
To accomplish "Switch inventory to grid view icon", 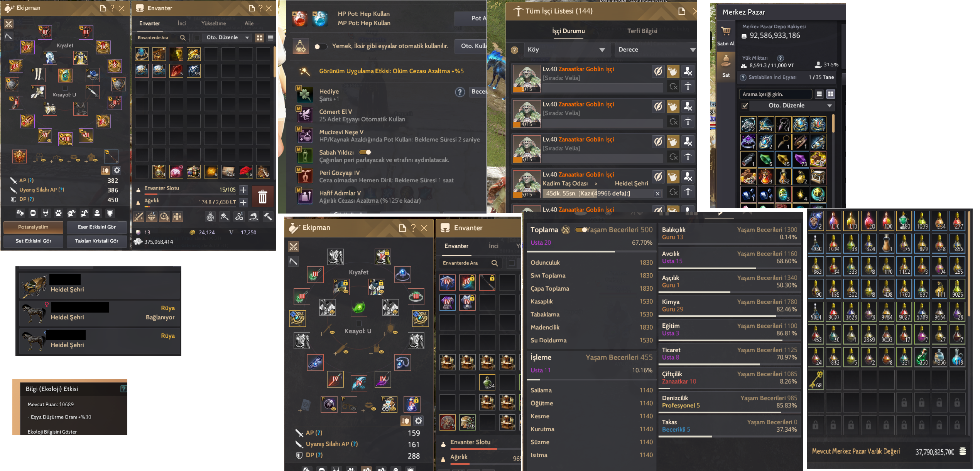I will tap(260, 38).
